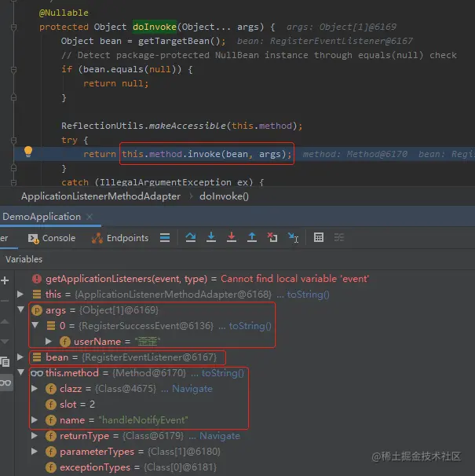This screenshot has height=476, width=475.
Task: Click the Step Over debugger icon
Action: tap(191, 237)
